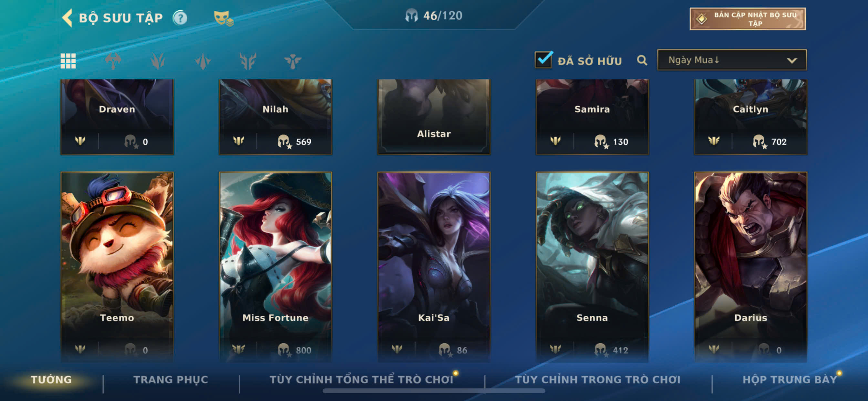Filter by the second role icon after the grid

pyautogui.click(x=158, y=61)
